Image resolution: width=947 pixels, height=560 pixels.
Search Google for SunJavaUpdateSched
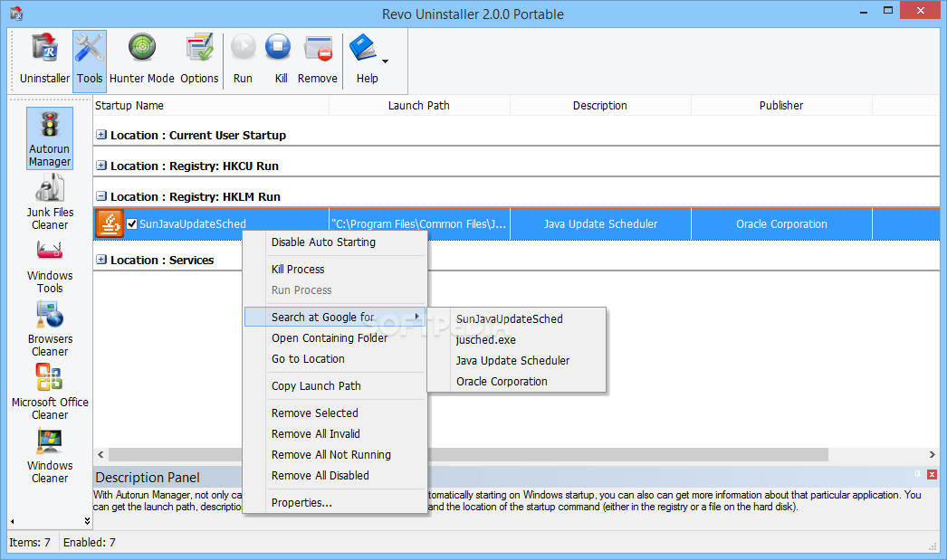[516, 318]
